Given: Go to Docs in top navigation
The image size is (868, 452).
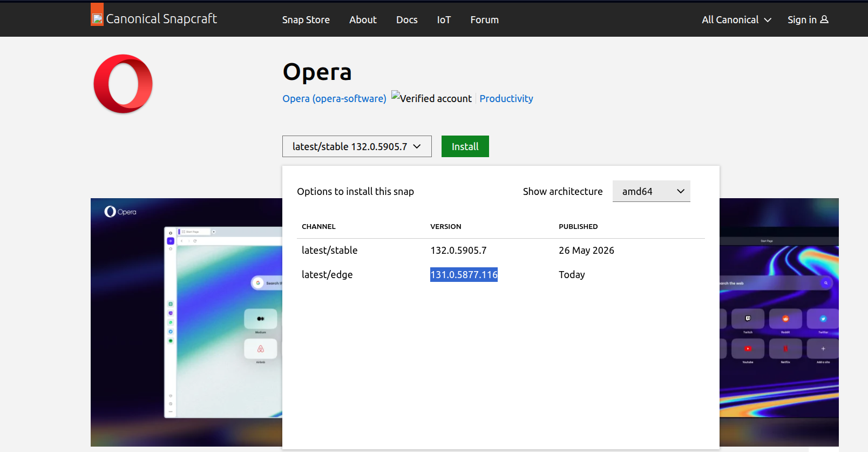Looking at the screenshot, I should point(407,19).
